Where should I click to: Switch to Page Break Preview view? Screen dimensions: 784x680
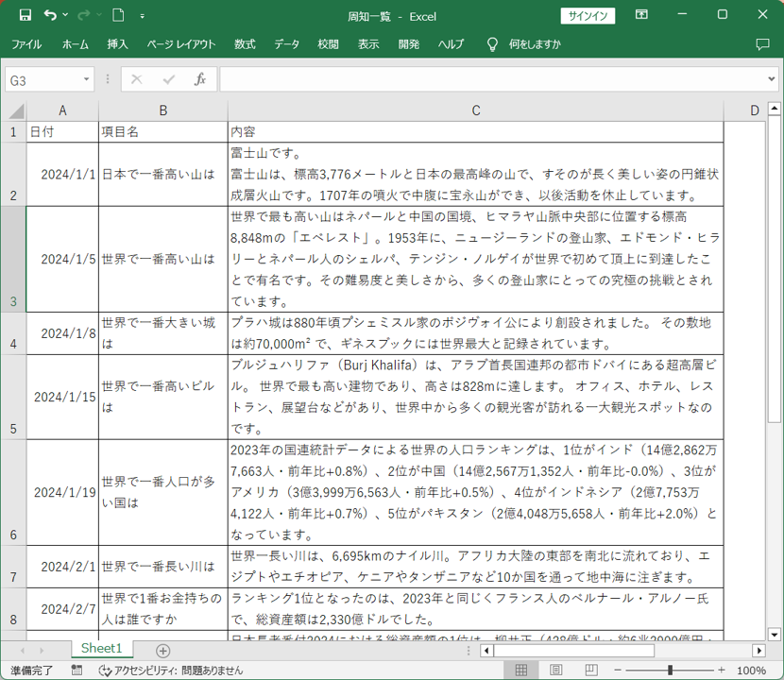589,671
